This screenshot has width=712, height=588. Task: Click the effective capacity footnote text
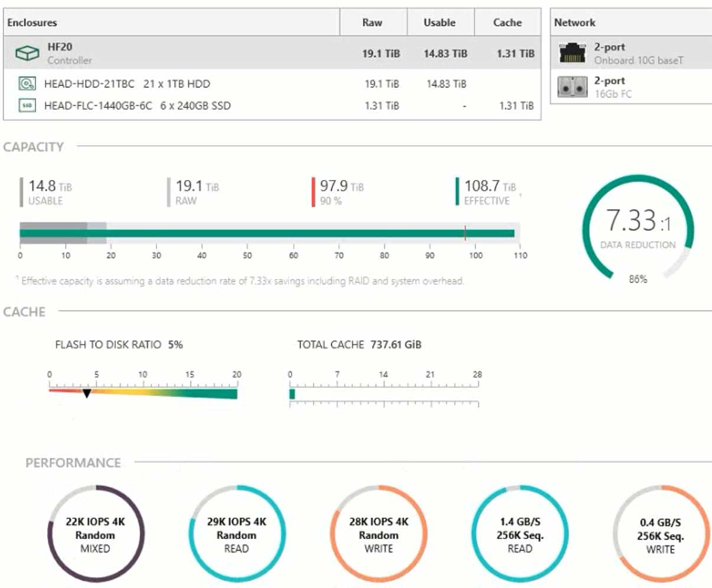240,281
